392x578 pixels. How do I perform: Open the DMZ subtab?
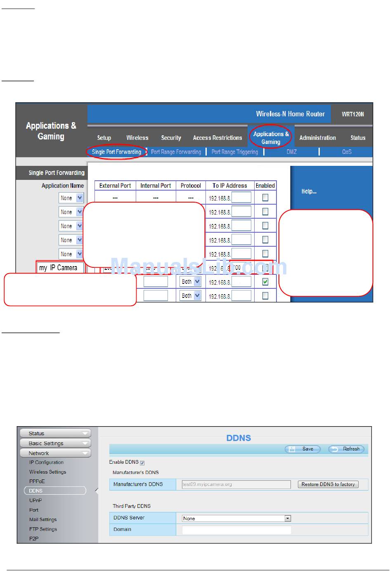[291, 152]
